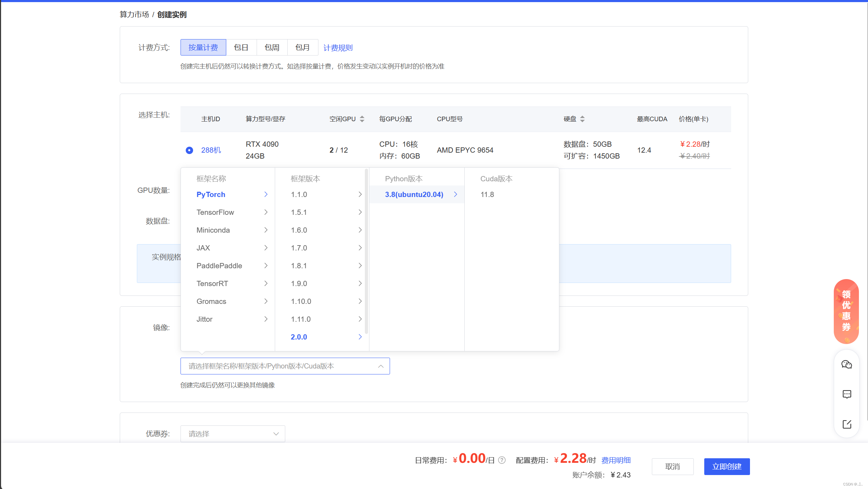868x489 pixels.
Task: Open the 计费规则 billing rules link
Action: 338,48
